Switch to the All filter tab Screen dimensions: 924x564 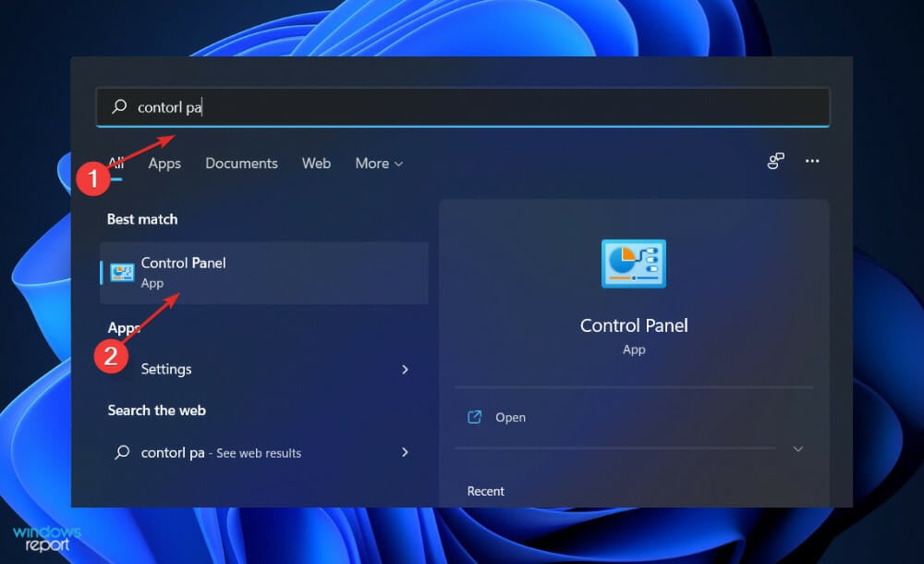tap(116, 164)
